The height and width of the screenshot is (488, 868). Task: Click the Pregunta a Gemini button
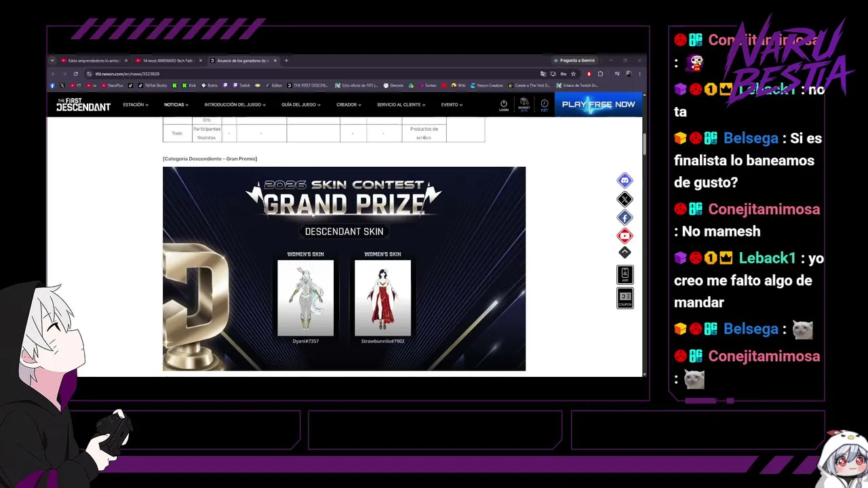[x=574, y=60]
